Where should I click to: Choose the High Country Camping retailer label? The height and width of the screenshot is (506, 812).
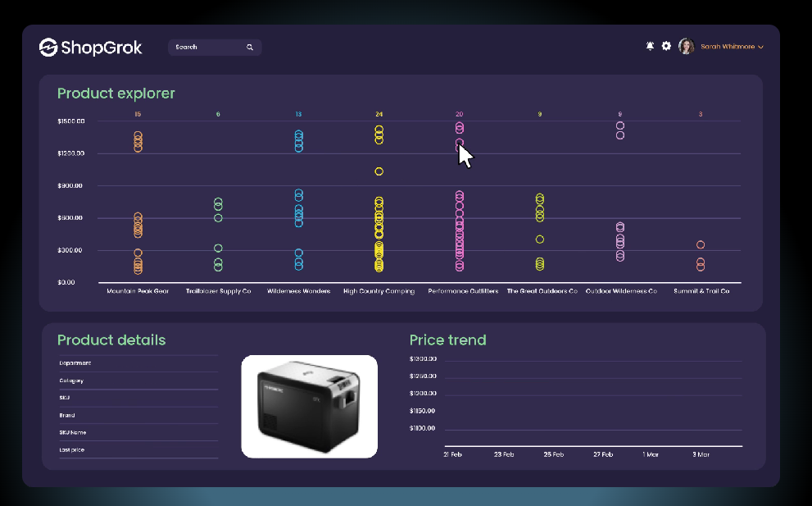379,291
